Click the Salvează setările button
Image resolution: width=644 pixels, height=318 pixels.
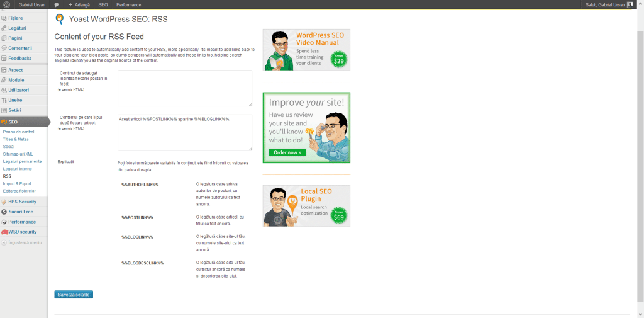(74, 295)
